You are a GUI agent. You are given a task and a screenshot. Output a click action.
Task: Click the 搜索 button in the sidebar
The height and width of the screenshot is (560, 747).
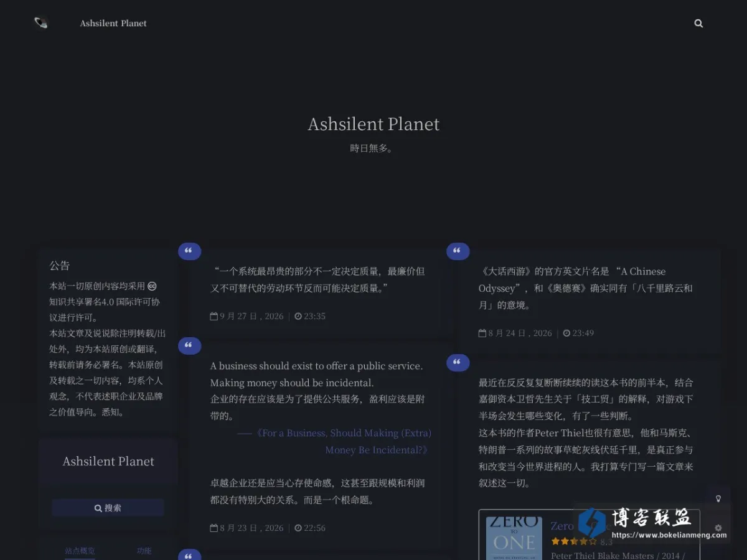108,508
